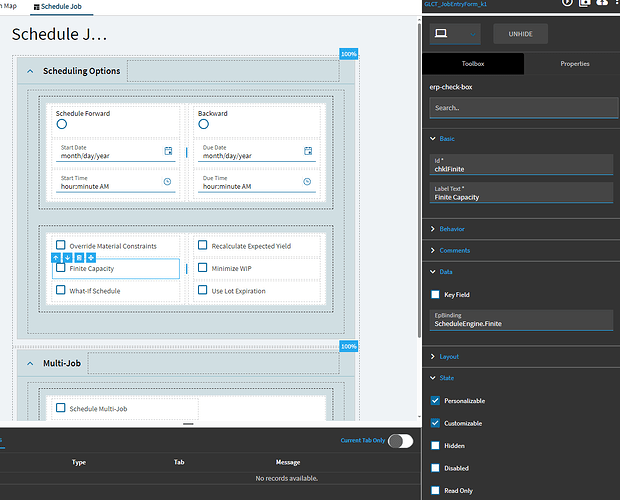Enable the Key Field checkbox
Image resolution: width=620 pixels, height=500 pixels.
[x=435, y=294]
